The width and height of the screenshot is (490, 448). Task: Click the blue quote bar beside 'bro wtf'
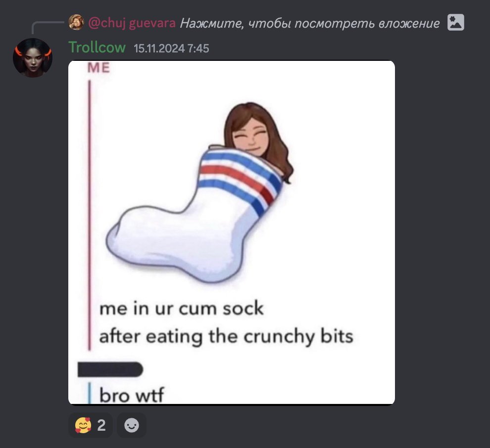pyautogui.click(x=90, y=394)
